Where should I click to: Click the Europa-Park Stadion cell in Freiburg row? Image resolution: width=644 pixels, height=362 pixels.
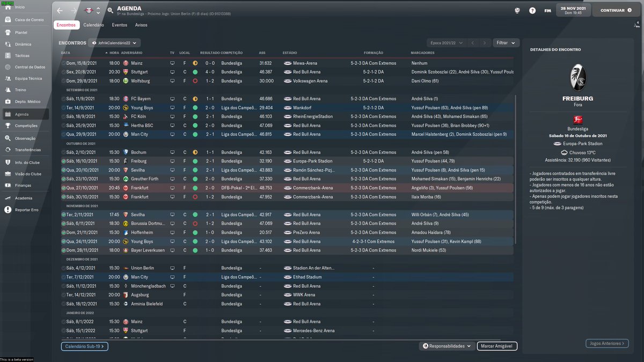coord(313,161)
